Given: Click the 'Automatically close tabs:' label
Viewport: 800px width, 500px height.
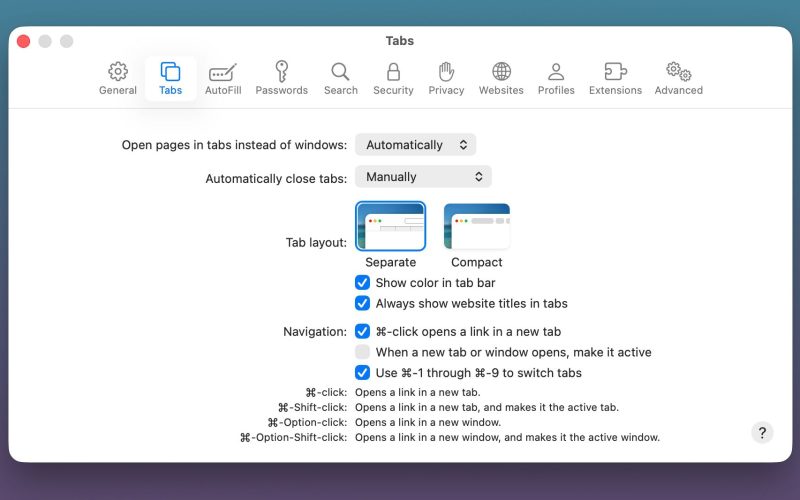Looking at the screenshot, I should (276, 179).
